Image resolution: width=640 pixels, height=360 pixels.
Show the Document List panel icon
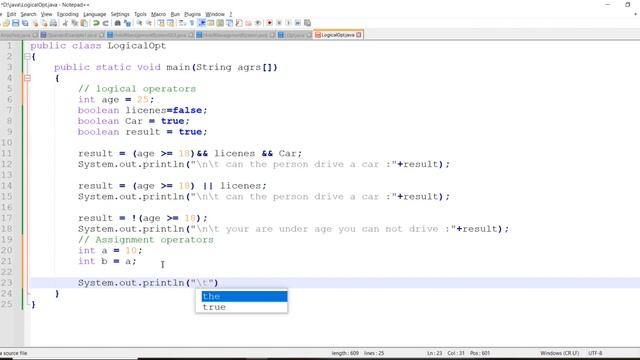(x=229, y=23)
